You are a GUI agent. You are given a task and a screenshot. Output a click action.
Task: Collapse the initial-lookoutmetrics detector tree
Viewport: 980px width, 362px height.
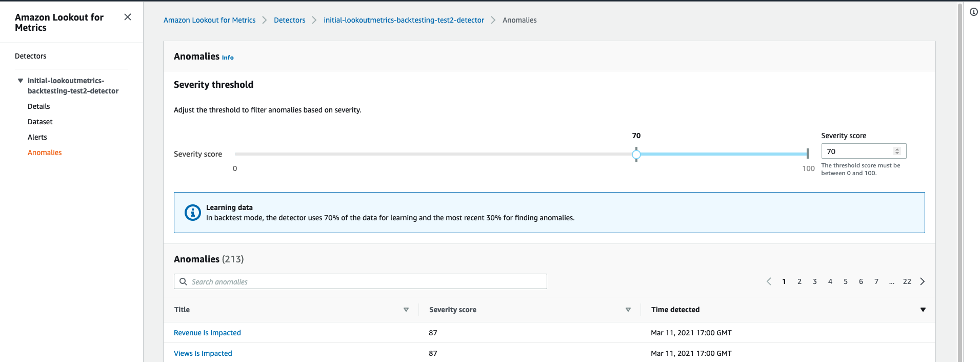tap(21, 81)
